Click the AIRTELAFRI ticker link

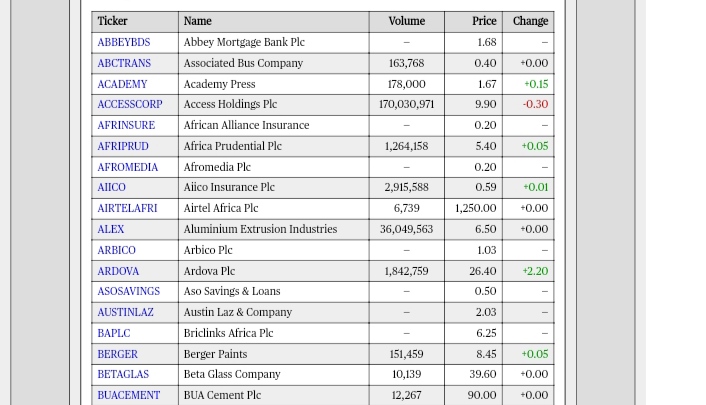127,208
